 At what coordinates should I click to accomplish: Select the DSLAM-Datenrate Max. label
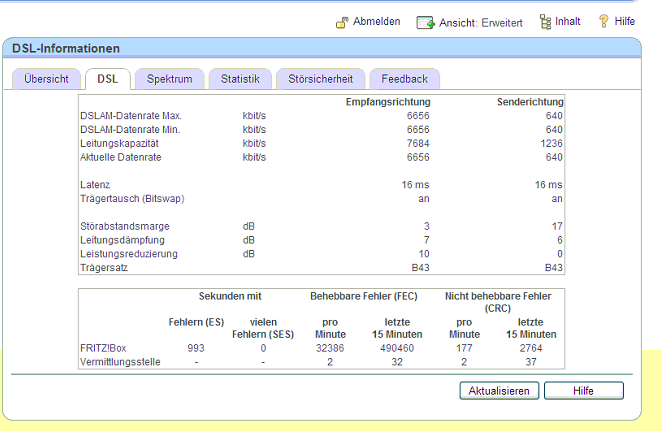pyautogui.click(x=131, y=116)
